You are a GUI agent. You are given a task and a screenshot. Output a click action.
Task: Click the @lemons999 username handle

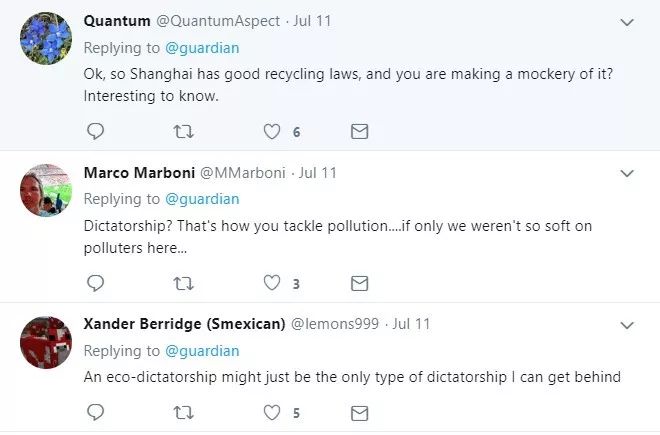coord(334,325)
